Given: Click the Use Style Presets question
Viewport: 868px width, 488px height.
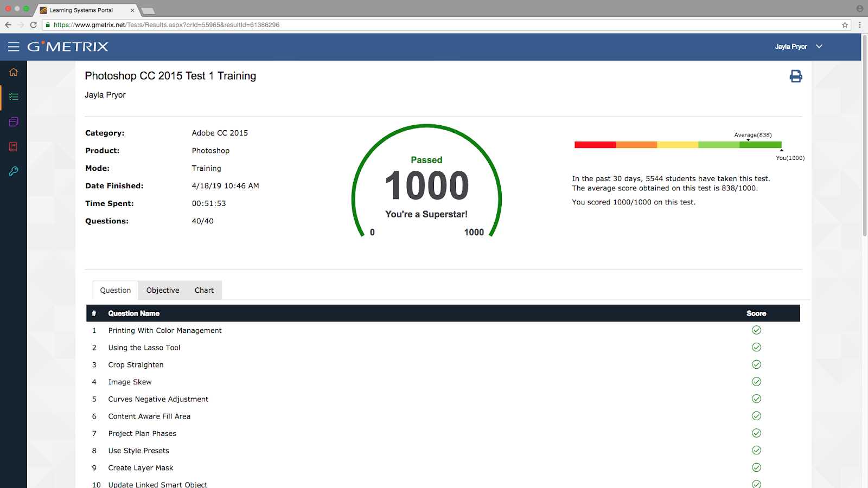Looking at the screenshot, I should (x=138, y=451).
